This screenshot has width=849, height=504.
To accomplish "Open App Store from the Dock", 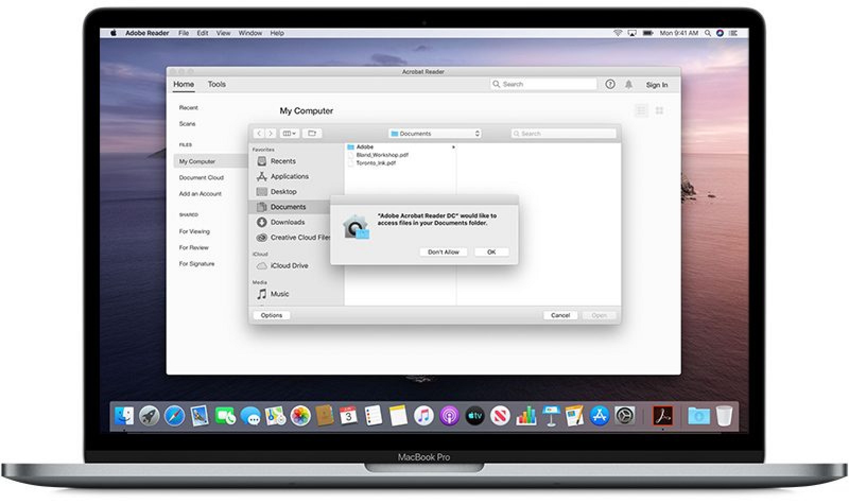I will [599, 416].
